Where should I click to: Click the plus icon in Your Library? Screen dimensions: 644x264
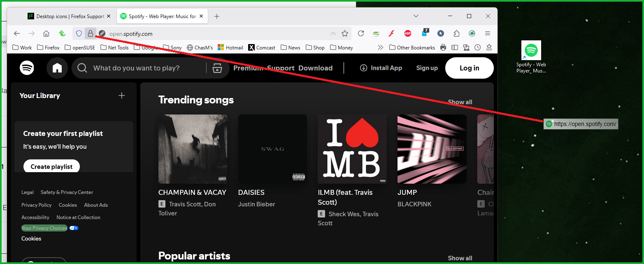coord(122,96)
